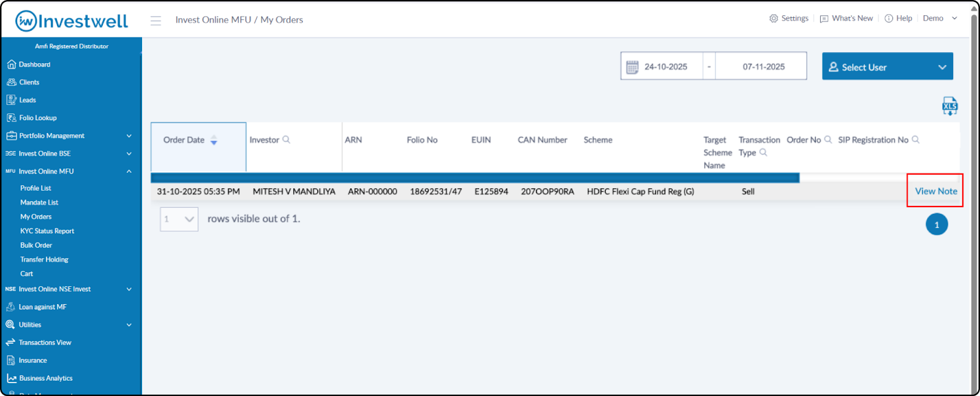This screenshot has width=980, height=396.
Task: Sort by Order Date arrow icon
Action: point(214,140)
